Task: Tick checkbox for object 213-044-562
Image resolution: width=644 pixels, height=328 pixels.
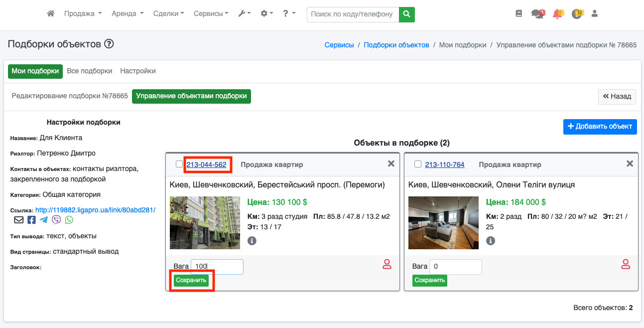Action: [x=179, y=164]
